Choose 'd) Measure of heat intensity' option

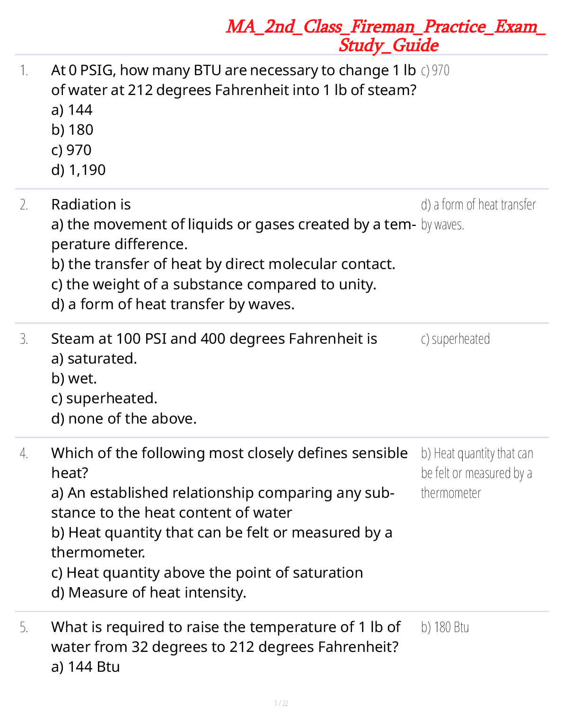point(149,593)
